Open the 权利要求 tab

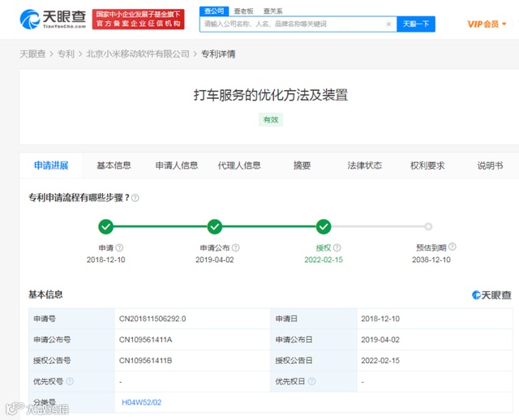click(427, 165)
